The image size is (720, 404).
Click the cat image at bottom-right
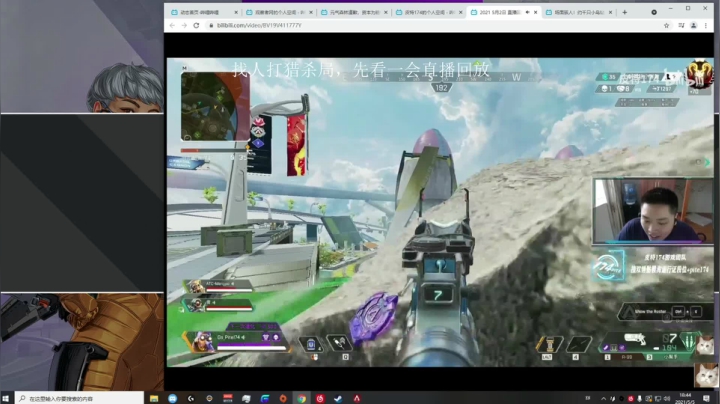coord(705,375)
